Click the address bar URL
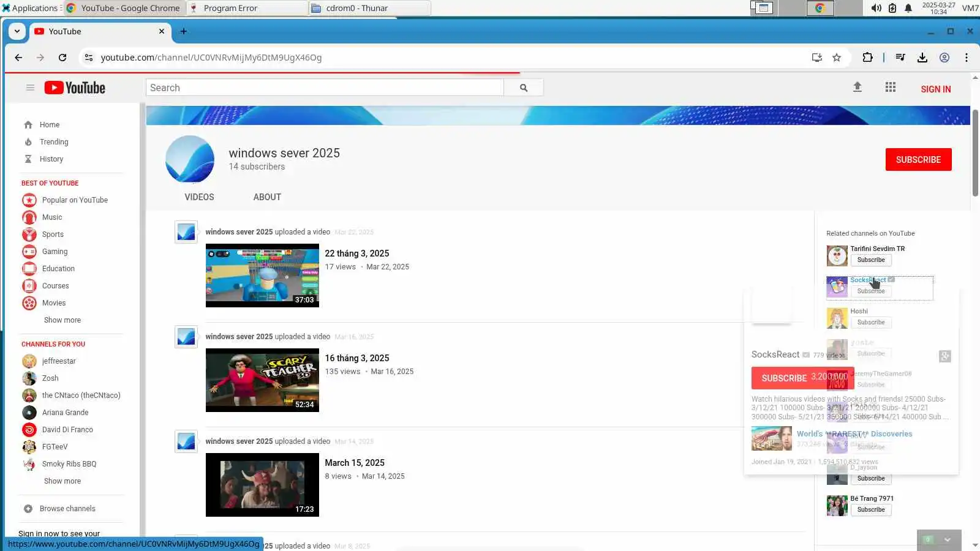Viewport: 980px width, 551px height. point(211,58)
